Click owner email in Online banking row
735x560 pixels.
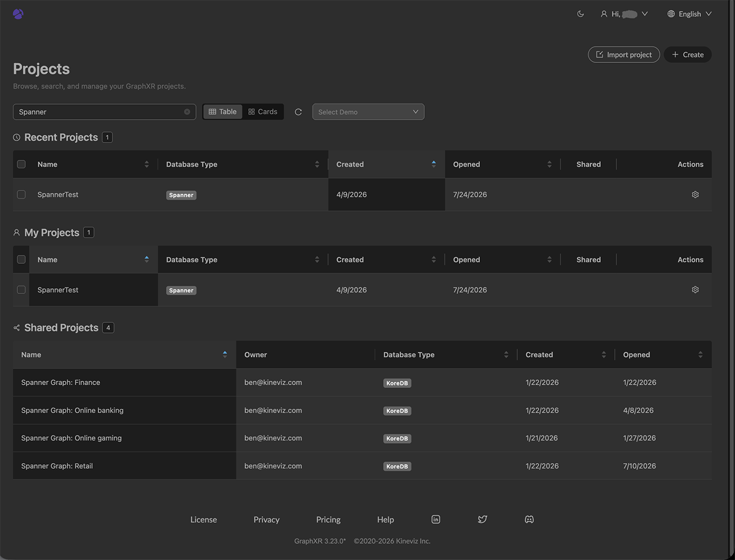point(273,410)
